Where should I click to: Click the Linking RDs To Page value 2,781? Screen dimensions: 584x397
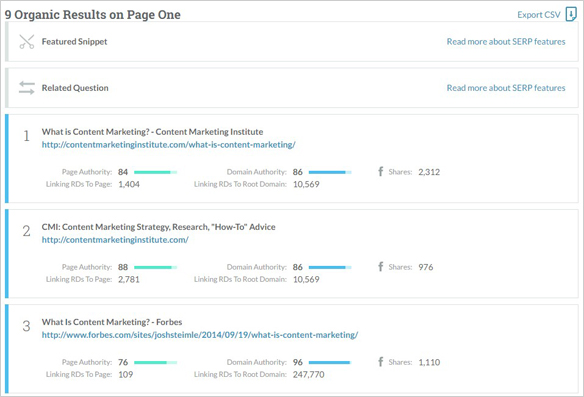click(129, 279)
